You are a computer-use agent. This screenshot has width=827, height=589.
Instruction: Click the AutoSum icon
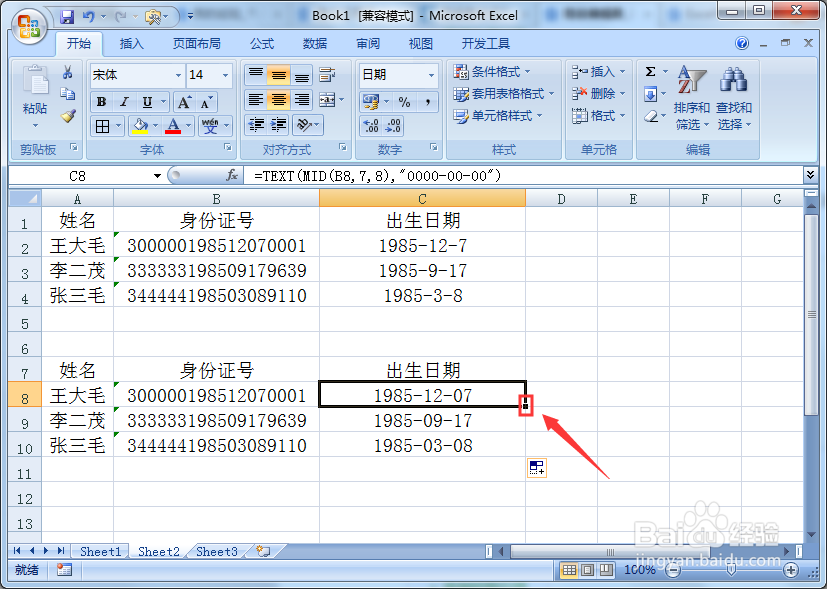click(650, 71)
